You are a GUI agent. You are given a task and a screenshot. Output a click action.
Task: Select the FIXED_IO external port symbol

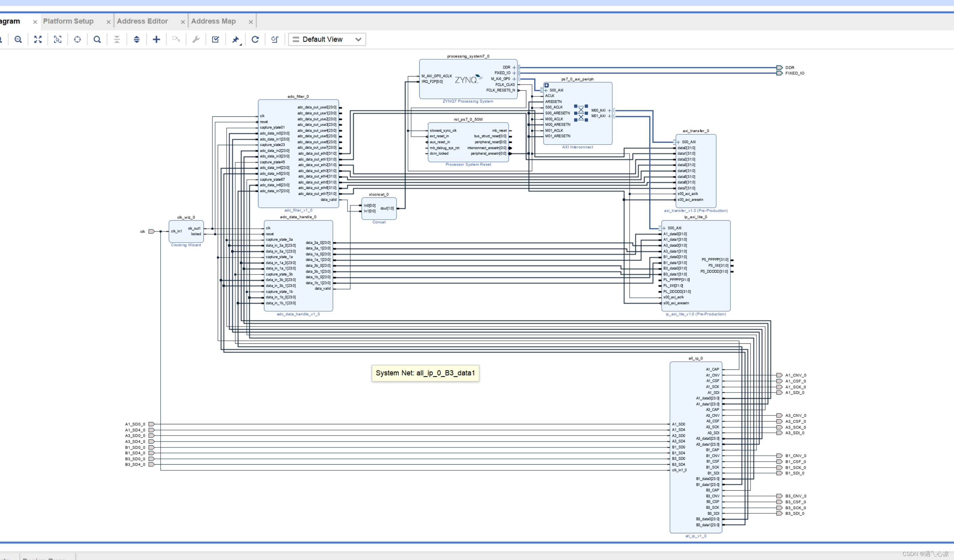[x=780, y=73]
